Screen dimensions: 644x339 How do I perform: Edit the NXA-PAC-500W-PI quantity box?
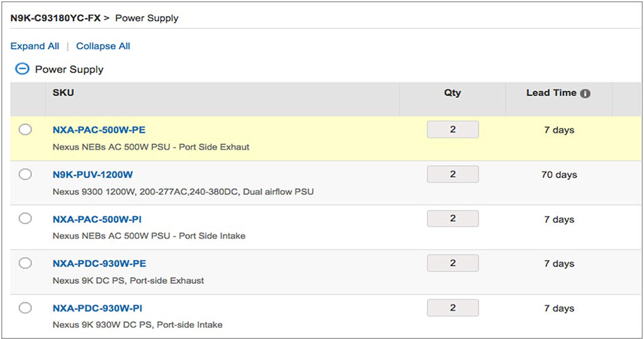coord(453,219)
